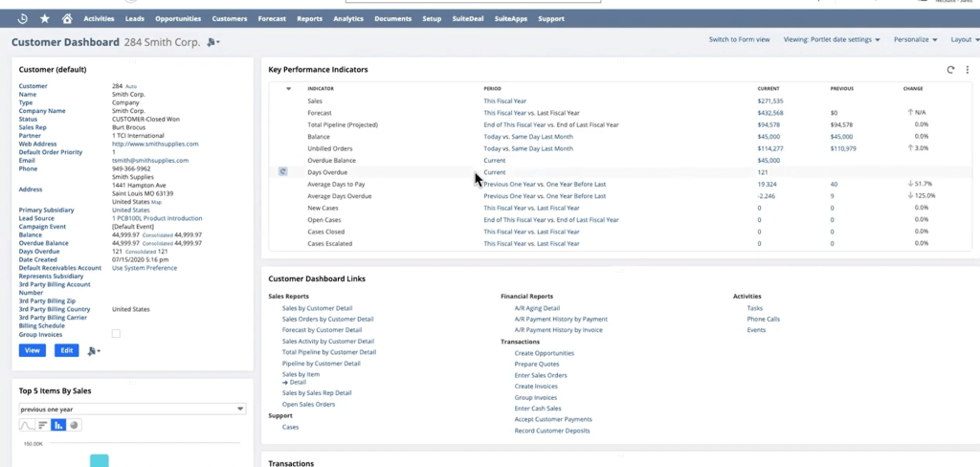This screenshot has height=467, width=980.
Task: Switch chart to horizontal bar view
Action: 42,425
